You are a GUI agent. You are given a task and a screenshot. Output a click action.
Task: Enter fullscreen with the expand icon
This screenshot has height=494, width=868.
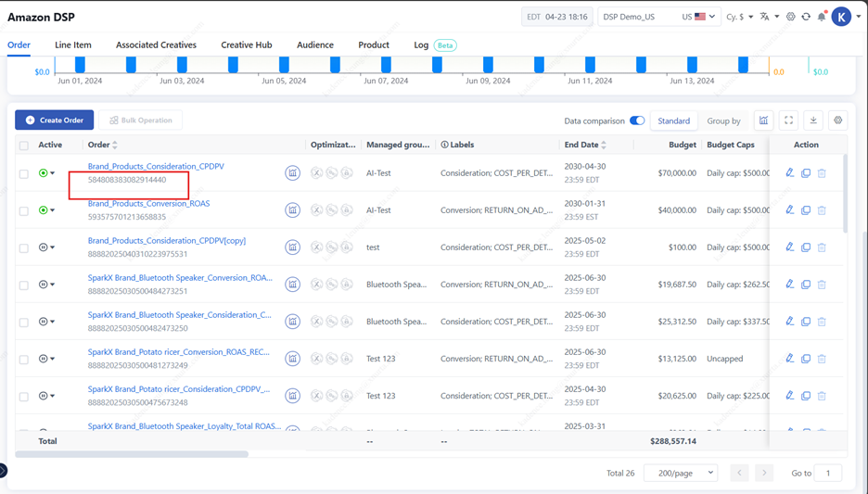(788, 120)
